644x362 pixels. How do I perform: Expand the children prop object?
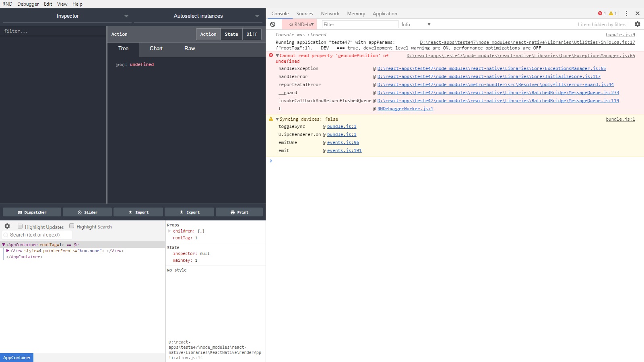pos(169,231)
